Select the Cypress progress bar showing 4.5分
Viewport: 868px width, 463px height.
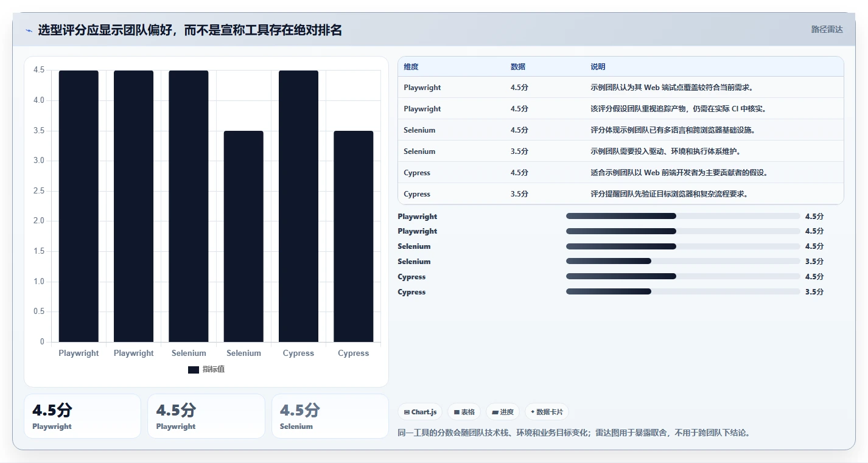point(683,277)
